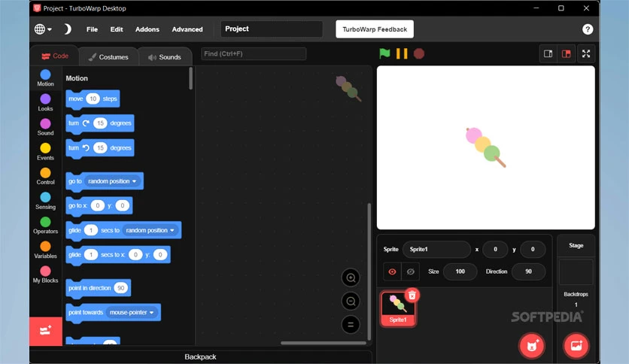Switch to large stage layout

click(x=566, y=53)
